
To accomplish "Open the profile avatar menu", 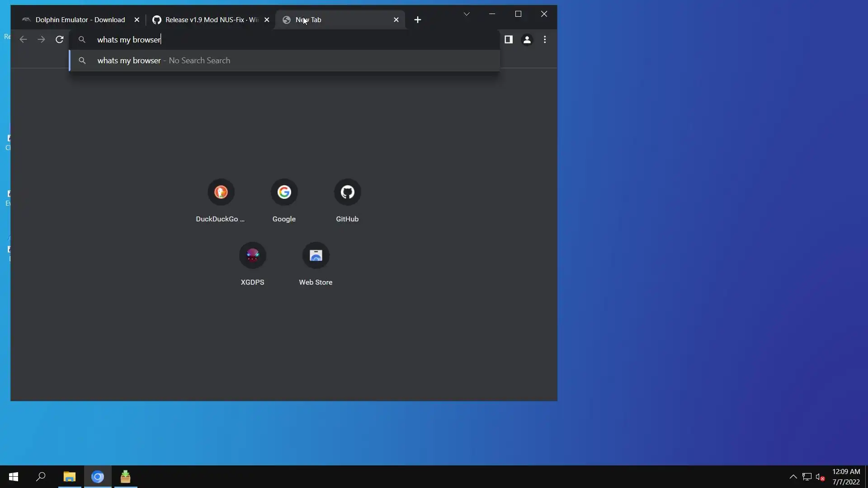I will (x=527, y=40).
